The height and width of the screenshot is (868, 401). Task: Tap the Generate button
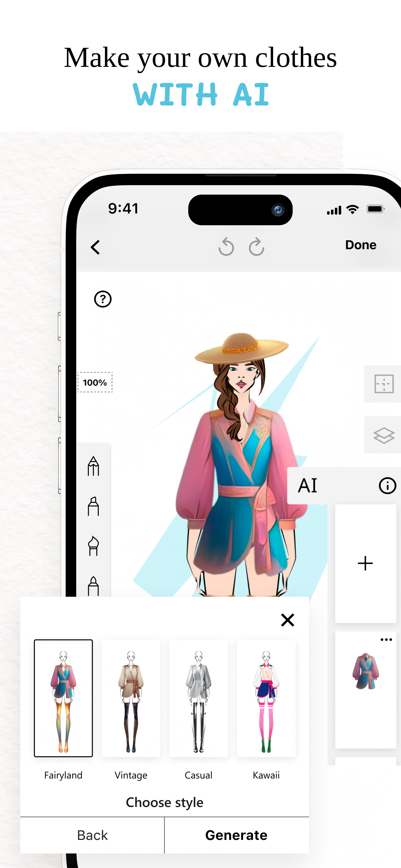coord(237,835)
